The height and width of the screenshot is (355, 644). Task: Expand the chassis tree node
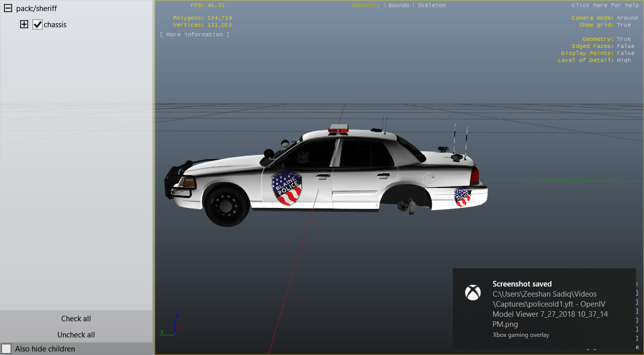[x=24, y=24]
